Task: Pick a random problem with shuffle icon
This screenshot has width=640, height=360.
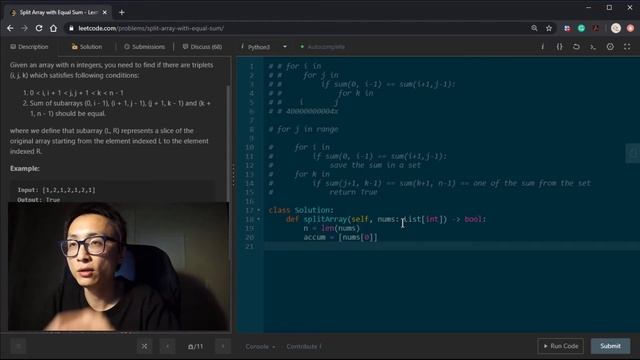Action: coord(144,346)
